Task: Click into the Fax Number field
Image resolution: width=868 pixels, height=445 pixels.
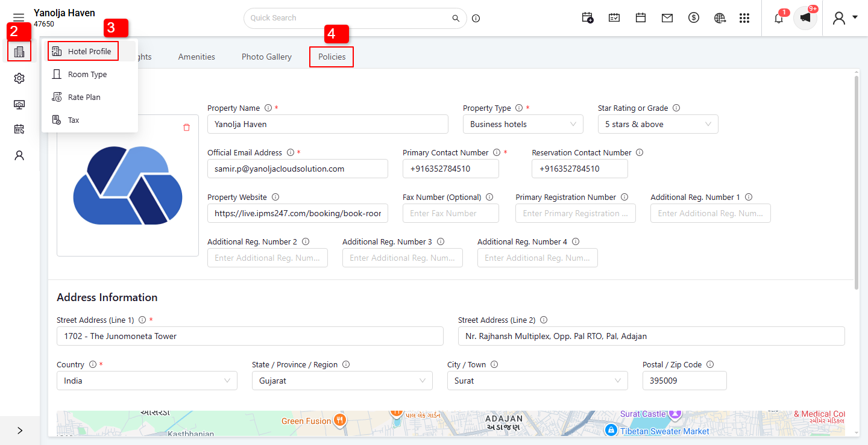Action: (x=451, y=213)
